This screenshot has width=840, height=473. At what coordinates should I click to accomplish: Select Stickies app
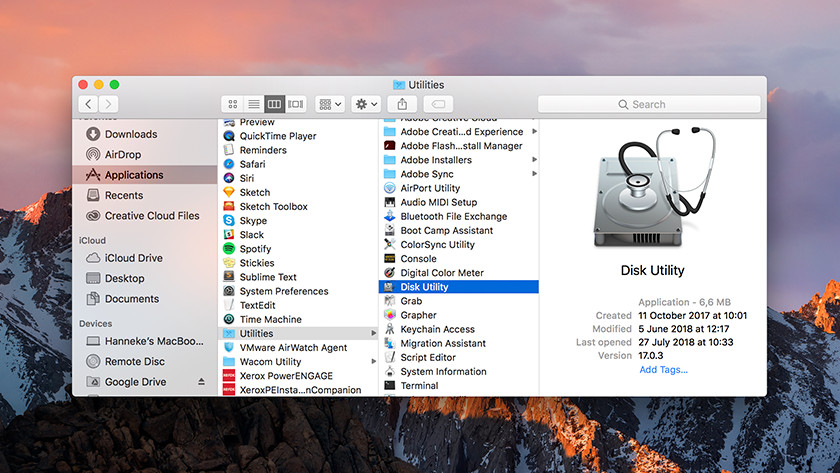298,262
